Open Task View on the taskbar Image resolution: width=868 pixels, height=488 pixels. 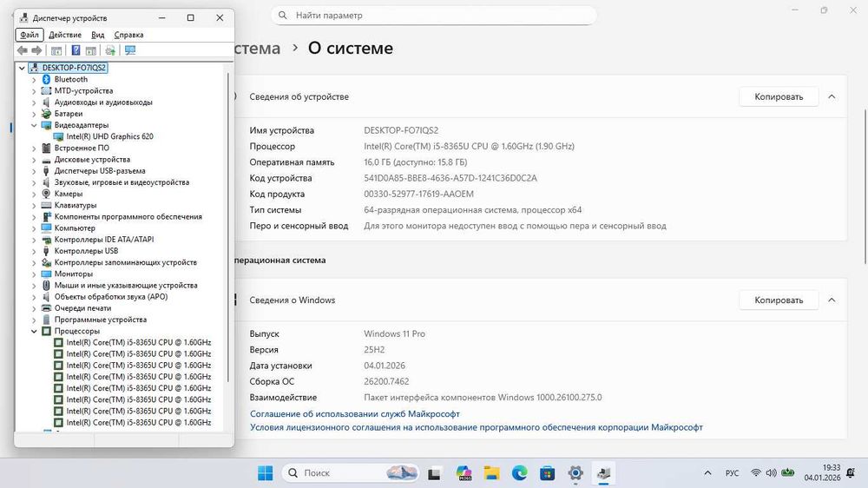click(434, 473)
